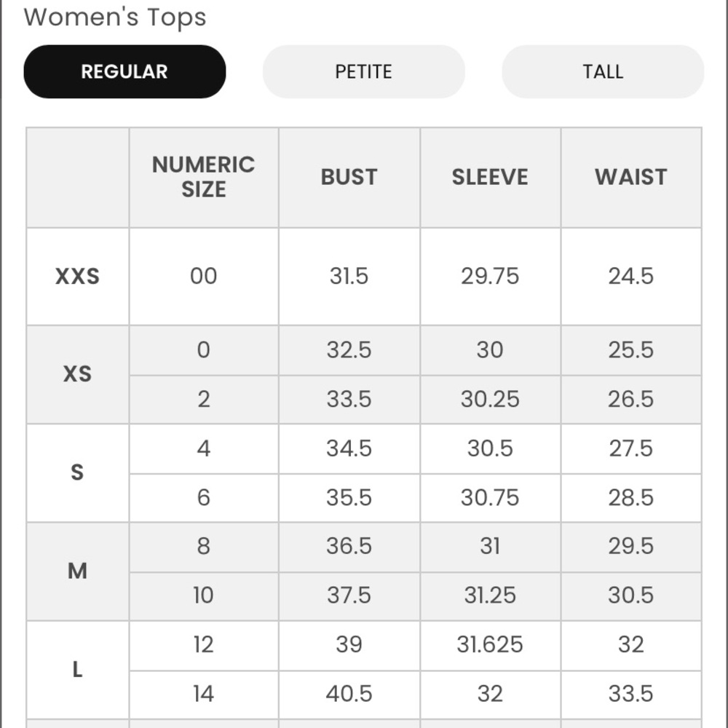The width and height of the screenshot is (728, 728).
Task: Click the NUMERIC SIZE column header
Action: point(204,178)
